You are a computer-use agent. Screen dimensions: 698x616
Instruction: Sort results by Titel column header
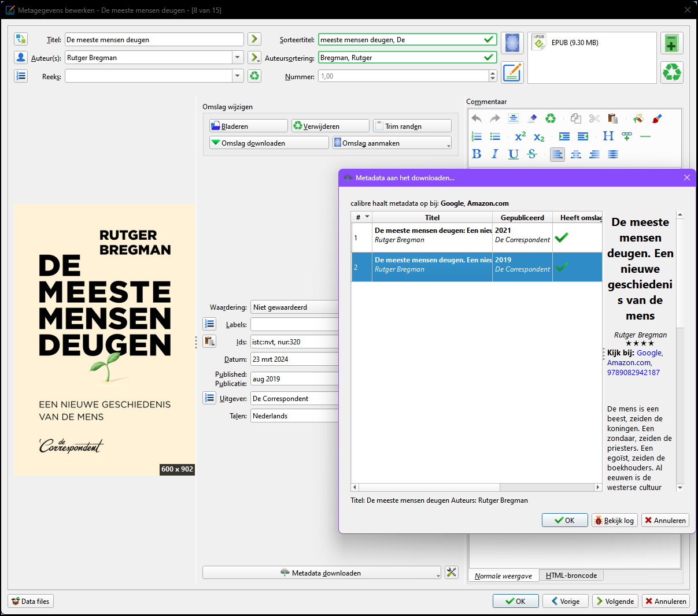(x=432, y=217)
